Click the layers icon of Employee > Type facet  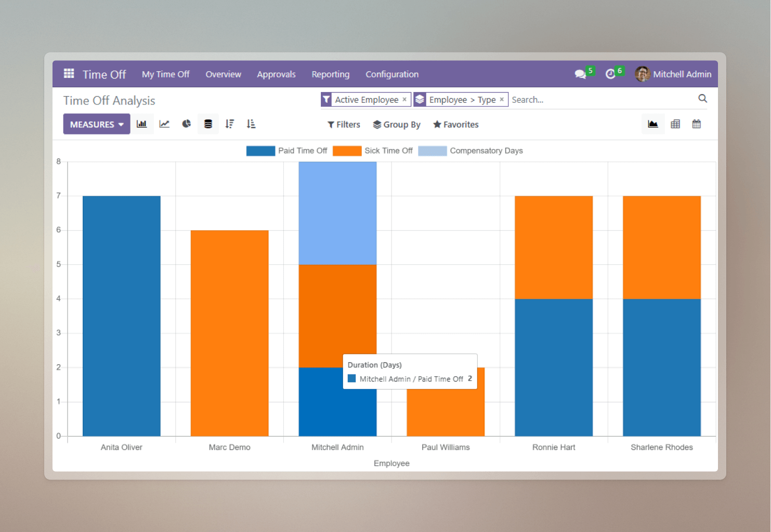[420, 99]
